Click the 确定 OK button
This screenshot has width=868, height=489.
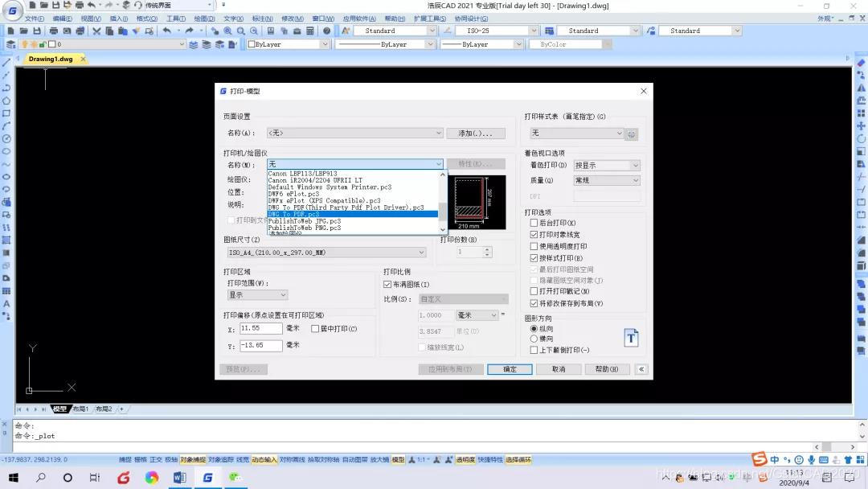(510, 369)
